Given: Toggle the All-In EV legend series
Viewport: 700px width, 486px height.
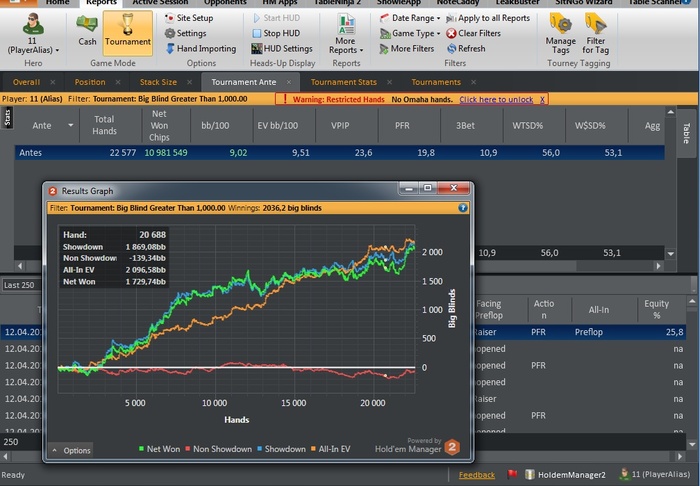Looking at the screenshot, I should coord(330,449).
